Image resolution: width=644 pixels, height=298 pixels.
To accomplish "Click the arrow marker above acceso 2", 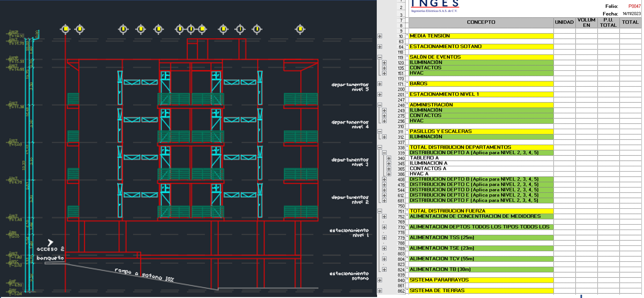I will (50, 243).
